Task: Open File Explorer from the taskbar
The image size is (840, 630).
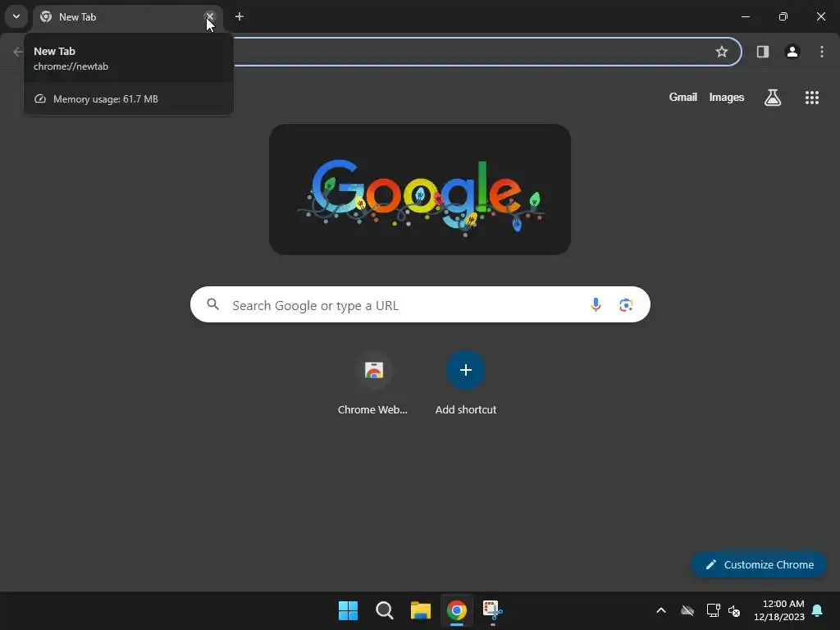Action: pyautogui.click(x=421, y=610)
